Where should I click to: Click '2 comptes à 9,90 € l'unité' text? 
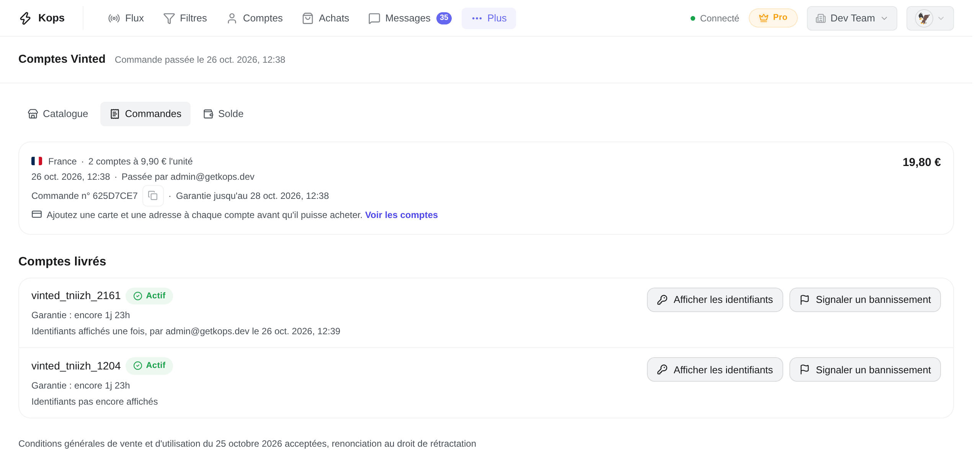[x=140, y=161]
